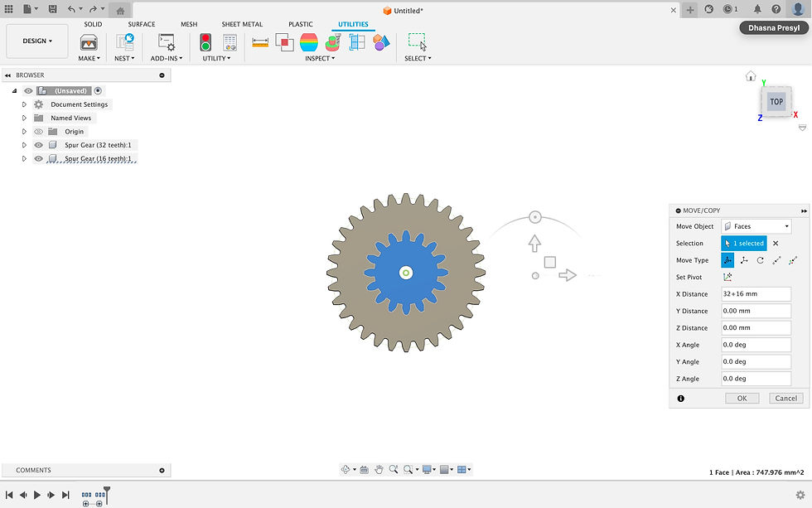This screenshot has height=508, width=812.
Task: Click the traffic light Utility icon
Action: point(205,42)
